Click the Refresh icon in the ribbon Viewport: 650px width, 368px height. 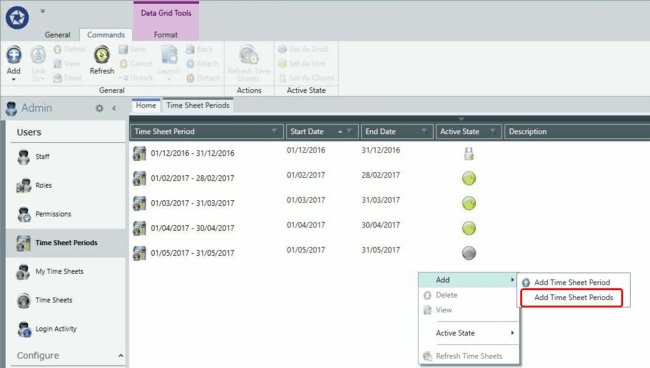point(102,55)
